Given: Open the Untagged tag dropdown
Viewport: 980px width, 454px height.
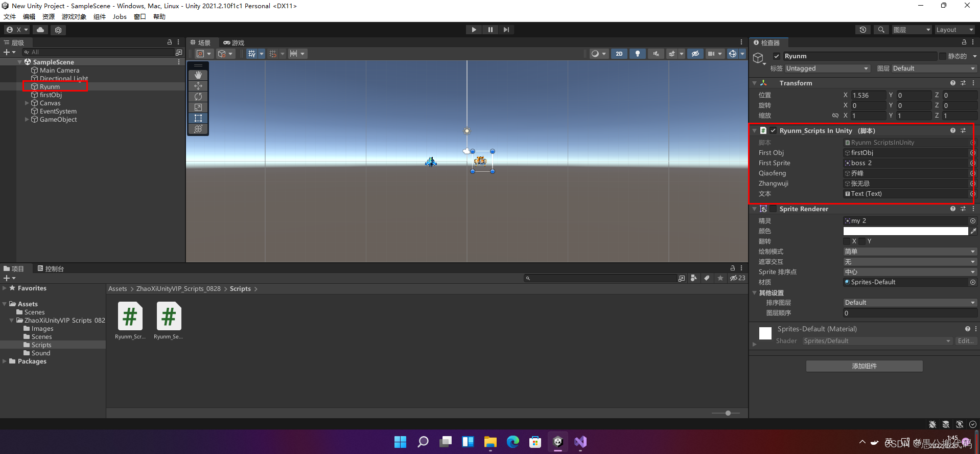Looking at the screenshot, I should tap(827, 69).
